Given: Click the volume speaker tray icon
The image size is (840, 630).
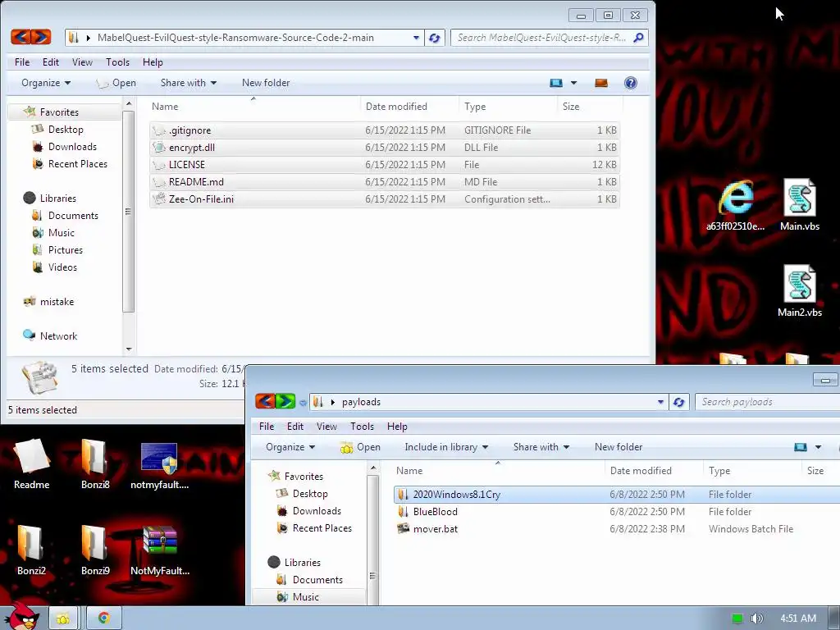Looking at the screenshot, I should click(756, 619).
